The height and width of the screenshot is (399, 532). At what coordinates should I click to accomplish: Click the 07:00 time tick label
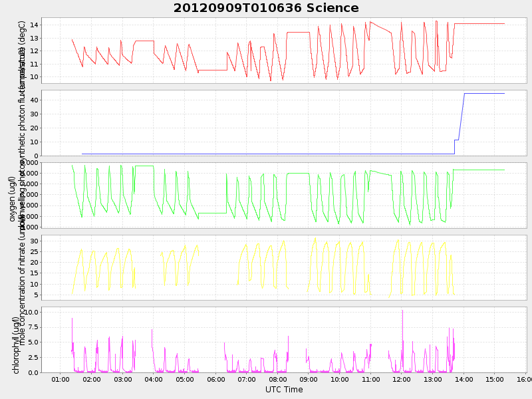point(247,379)
